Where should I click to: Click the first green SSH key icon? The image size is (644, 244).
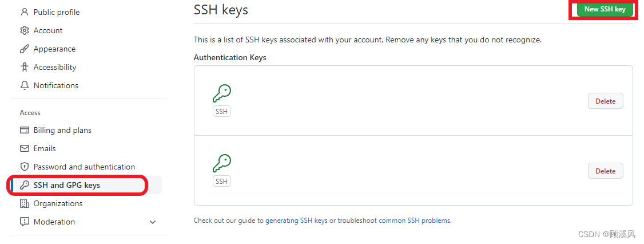(222, 93)
